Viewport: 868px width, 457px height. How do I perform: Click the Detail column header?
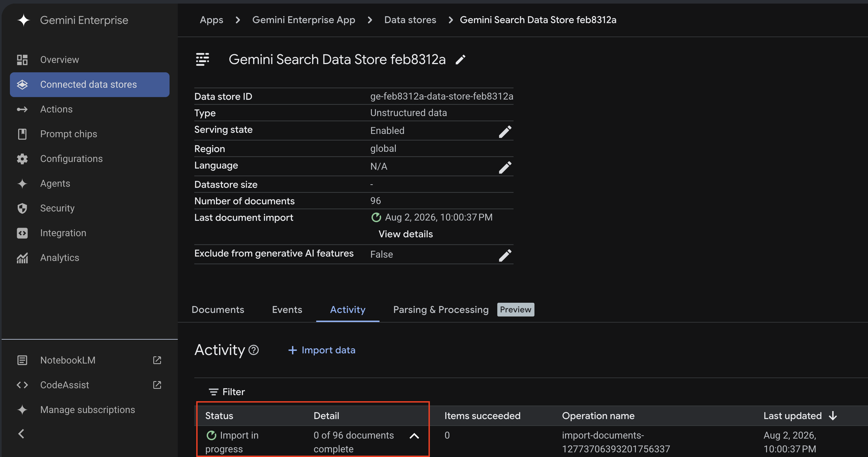click(x=326, y=416)
